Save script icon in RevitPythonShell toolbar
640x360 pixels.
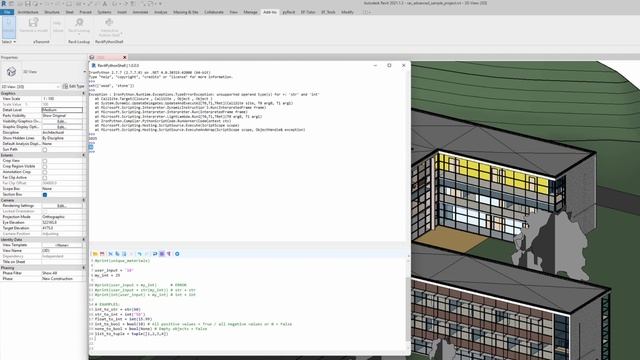click(x=102, y=254)
